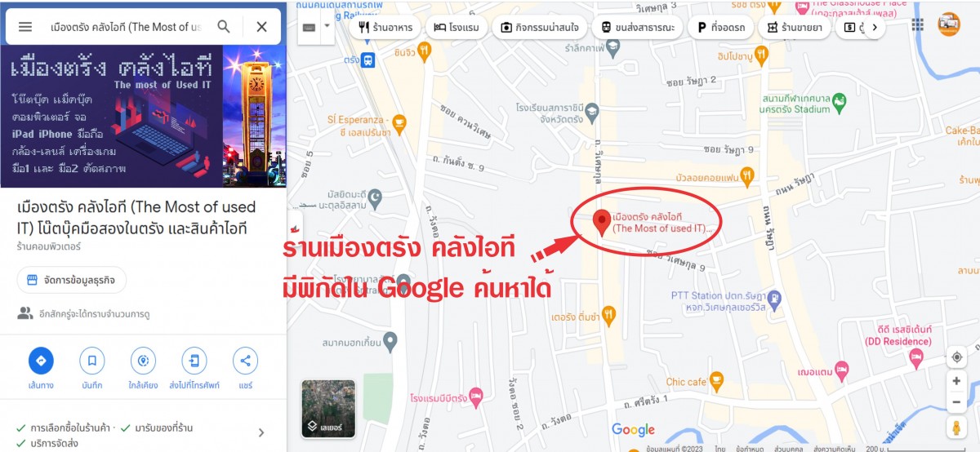Share the place with แชร์ icon
Viewport: 980px width, 452px height.
246,361
